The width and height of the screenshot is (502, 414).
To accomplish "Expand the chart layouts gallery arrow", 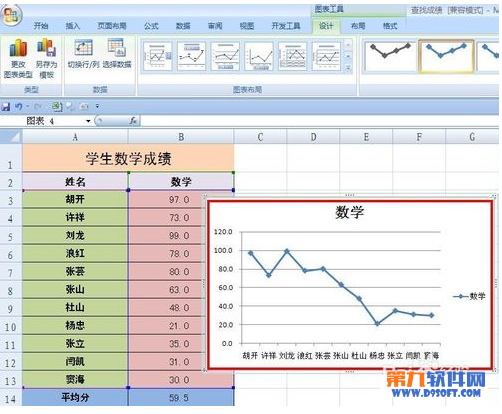I will [347, 68].
